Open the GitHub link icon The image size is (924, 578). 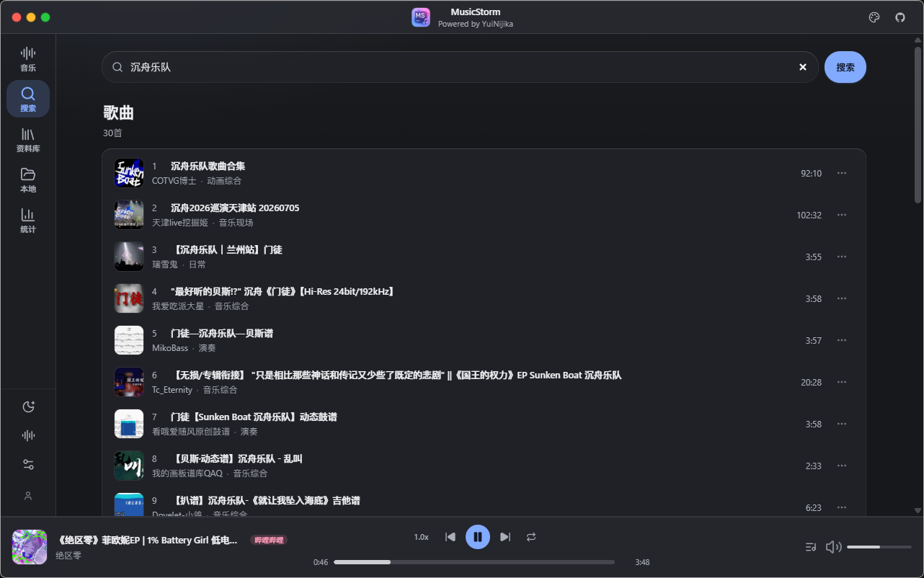(x=900, y=17)
